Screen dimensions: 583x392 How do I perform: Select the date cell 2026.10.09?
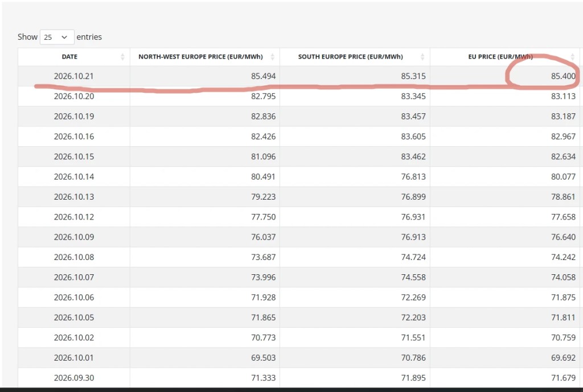74,237
